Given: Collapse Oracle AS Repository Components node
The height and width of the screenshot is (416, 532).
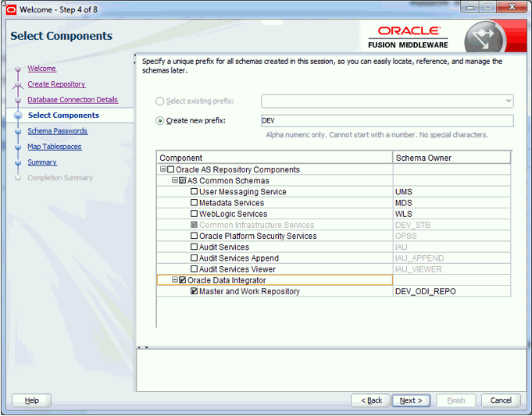Looking at the screenshot, I should coord(163,169).
